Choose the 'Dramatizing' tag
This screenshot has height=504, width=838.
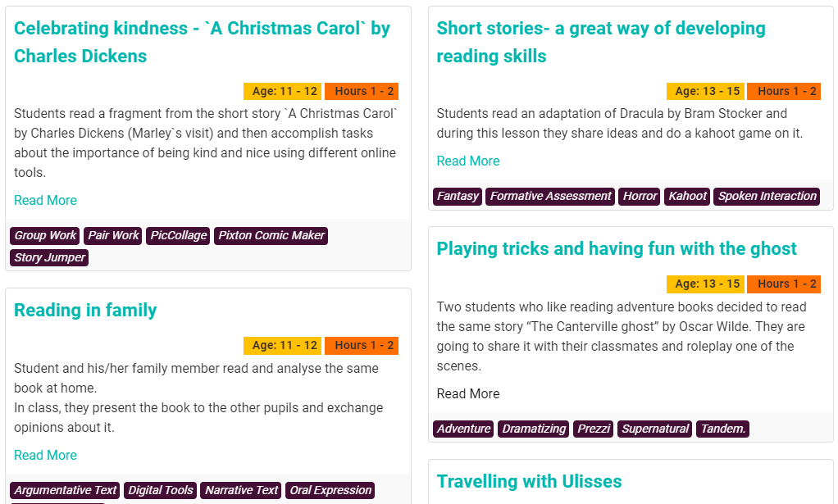point(534,429)
